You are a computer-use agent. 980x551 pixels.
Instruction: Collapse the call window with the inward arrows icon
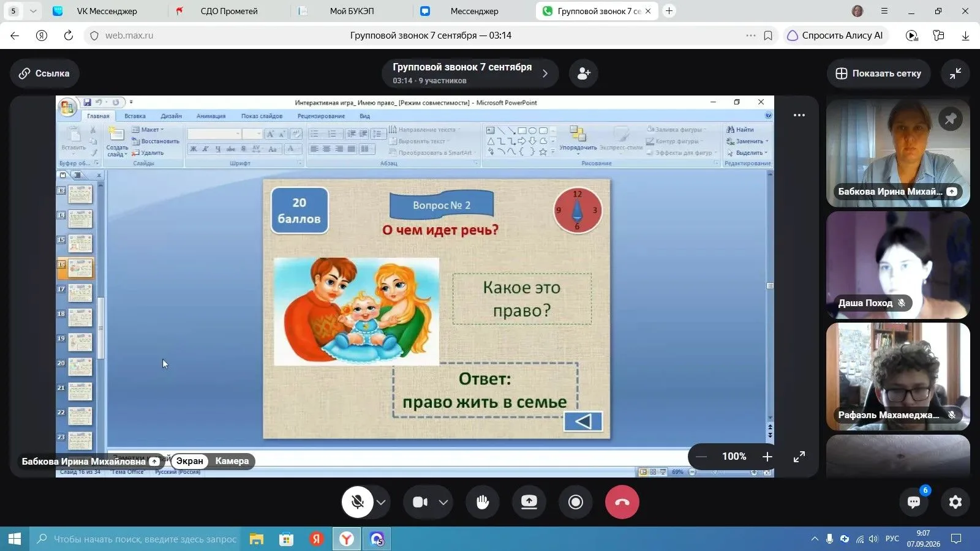coord(956,73)
